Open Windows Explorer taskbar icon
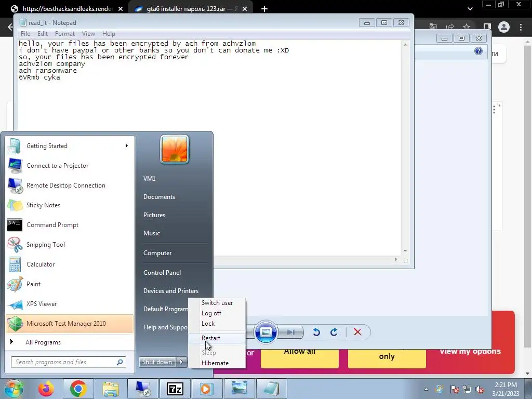The height and width of the screenshot is (399, 532). tap(111, 389)
